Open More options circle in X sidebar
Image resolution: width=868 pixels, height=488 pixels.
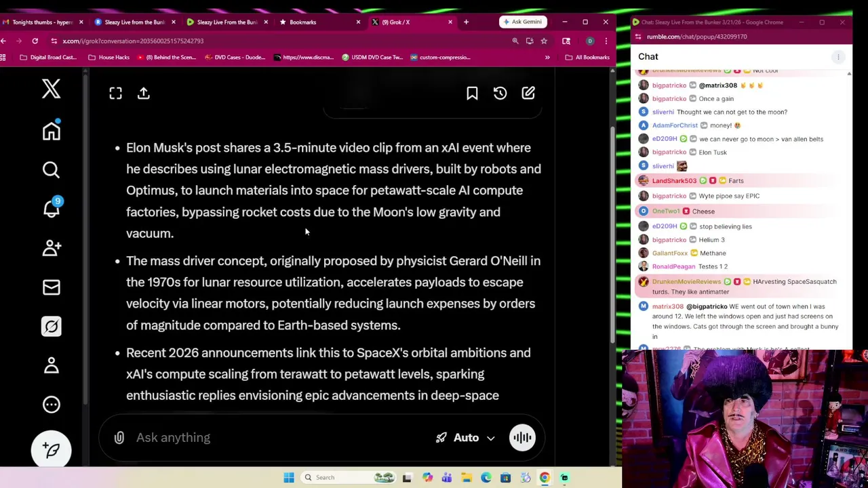pos(52,405)
